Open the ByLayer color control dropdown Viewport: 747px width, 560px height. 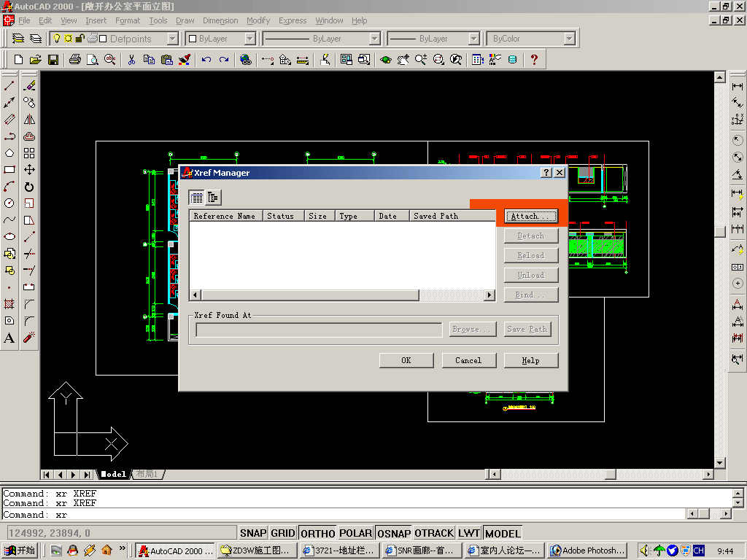tap(250, 39)
